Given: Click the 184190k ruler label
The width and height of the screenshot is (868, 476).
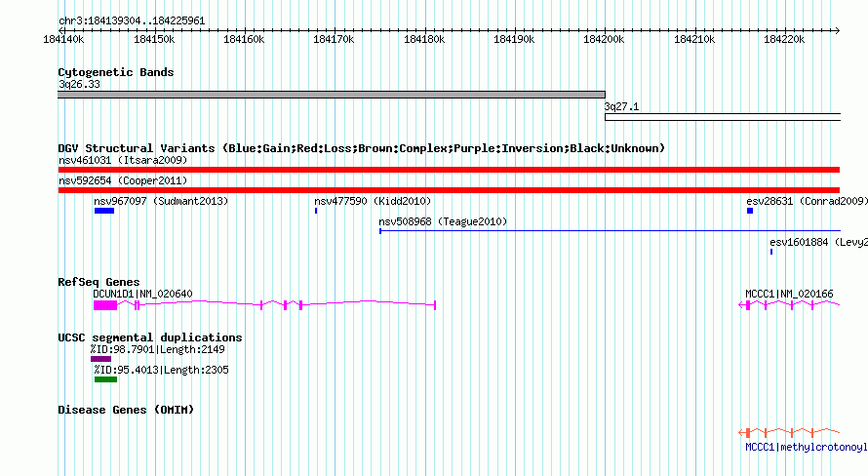Looking at the screenshot, I should pos(514,40).
